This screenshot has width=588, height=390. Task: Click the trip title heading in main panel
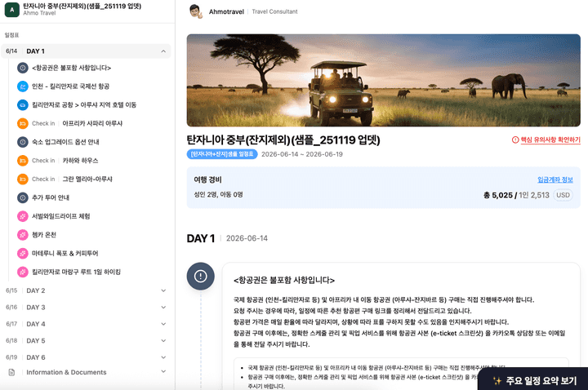(283, 140)
